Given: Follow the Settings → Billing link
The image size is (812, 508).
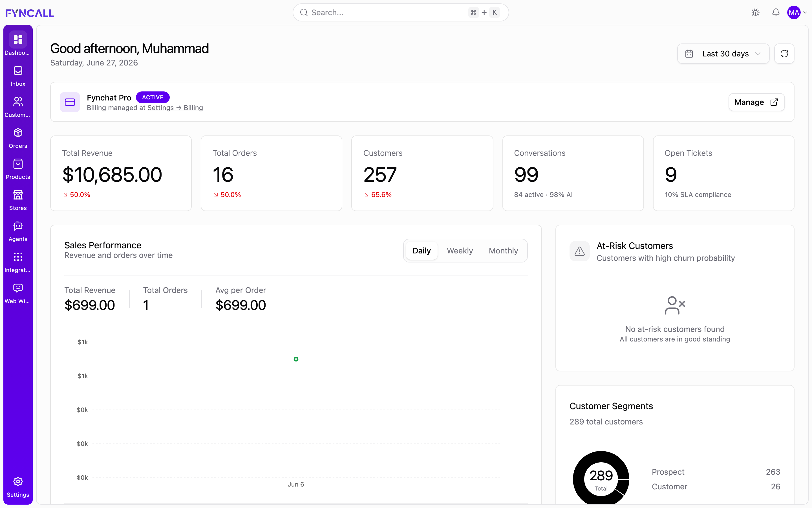Looking at the screenshot, I should point(175,108).
